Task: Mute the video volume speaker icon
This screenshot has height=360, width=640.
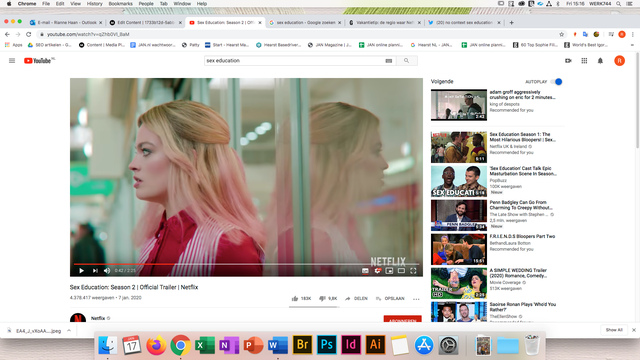Action: 107,271
